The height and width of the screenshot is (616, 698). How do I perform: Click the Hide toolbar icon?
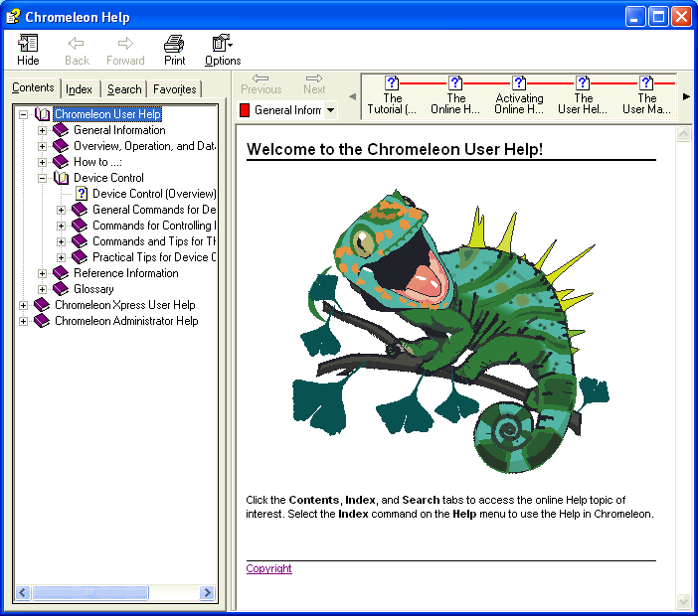[28, 43]
